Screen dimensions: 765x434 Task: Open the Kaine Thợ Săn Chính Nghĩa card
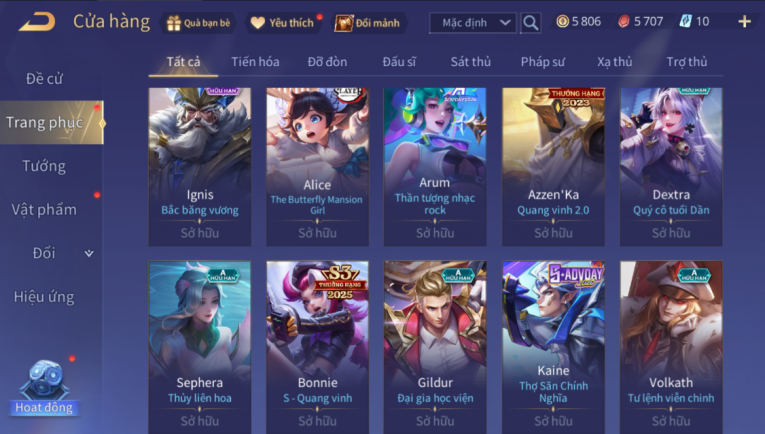click(x=553, y=347)
